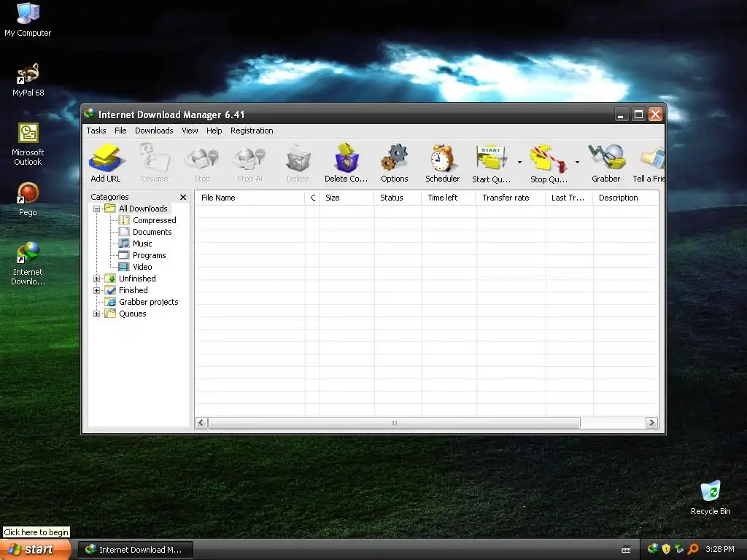Maximize the Internet Download Manager window

coord(638,114)
